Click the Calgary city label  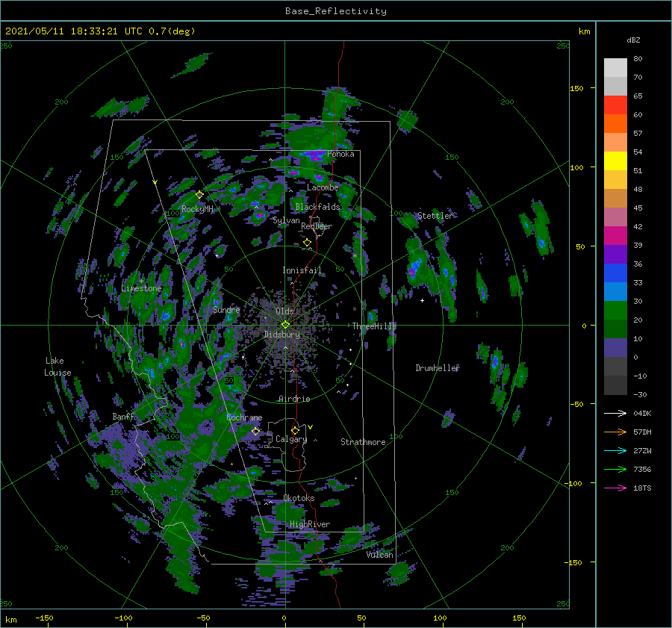pyautogui.click(x=291, y=439)
